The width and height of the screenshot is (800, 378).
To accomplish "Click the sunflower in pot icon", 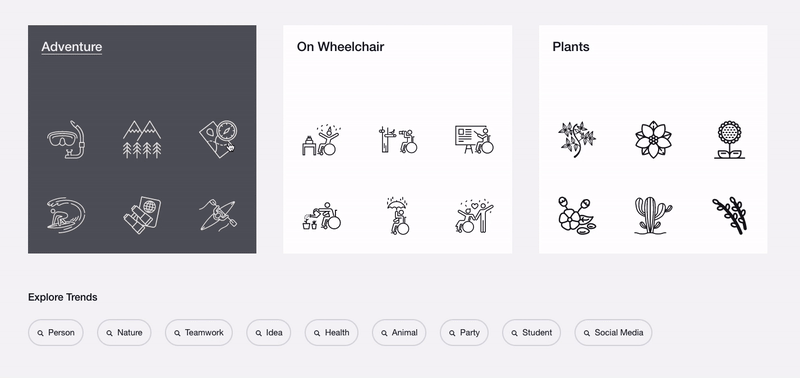I will [x=729, y=140].
